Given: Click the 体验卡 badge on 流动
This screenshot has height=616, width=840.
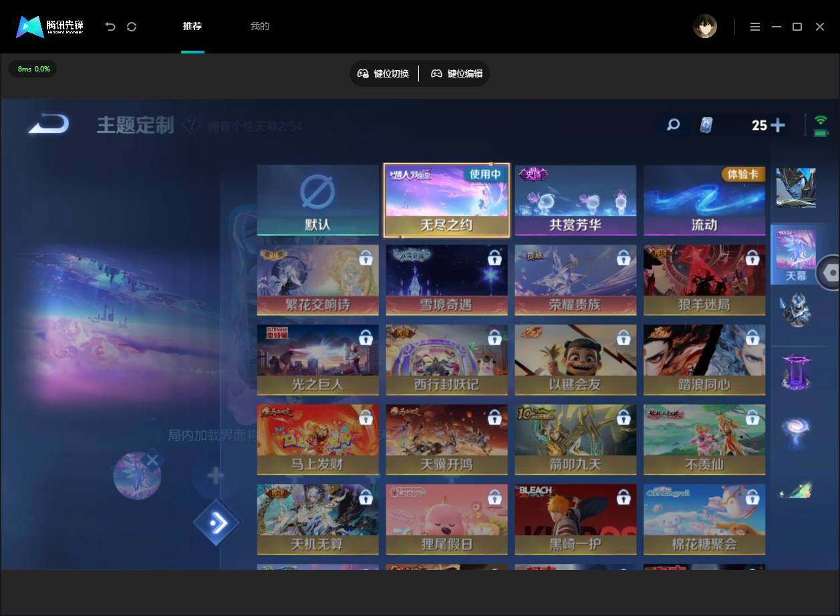Looking at the screenshot, I should click(x=743, y=174).
